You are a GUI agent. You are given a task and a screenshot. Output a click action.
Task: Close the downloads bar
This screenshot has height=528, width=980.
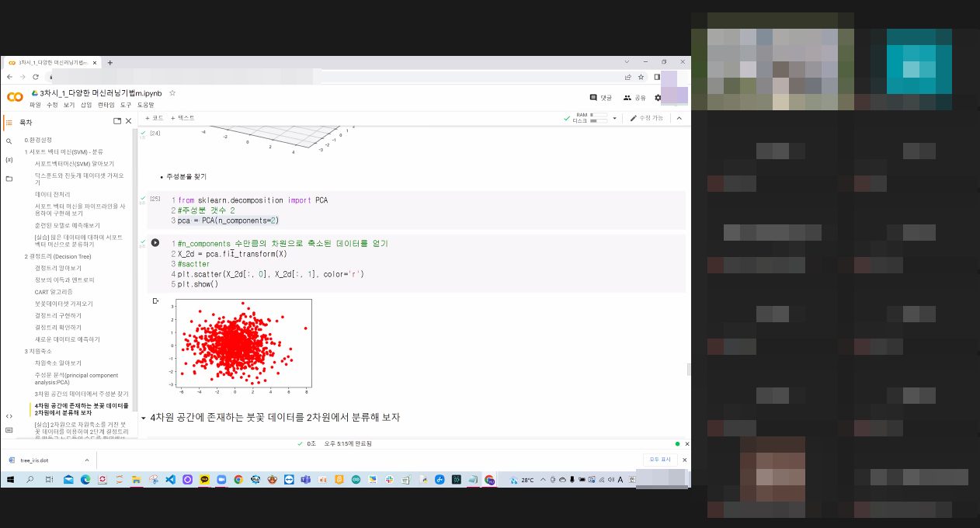683,460
